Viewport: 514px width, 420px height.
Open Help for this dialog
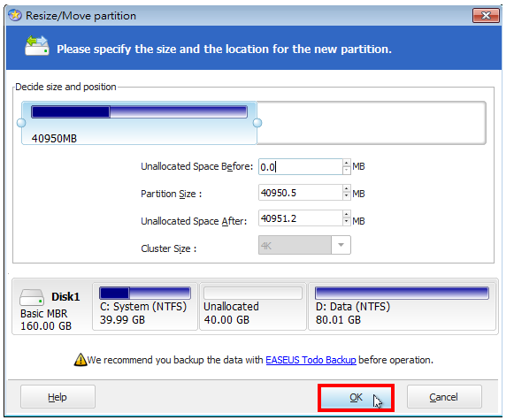click(58, 397)
